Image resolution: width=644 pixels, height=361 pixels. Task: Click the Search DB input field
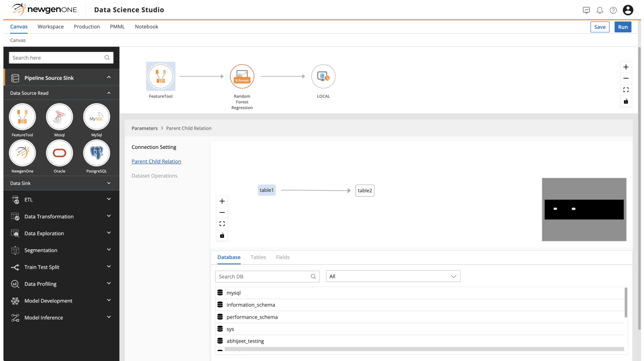click(x=263, y=276)
